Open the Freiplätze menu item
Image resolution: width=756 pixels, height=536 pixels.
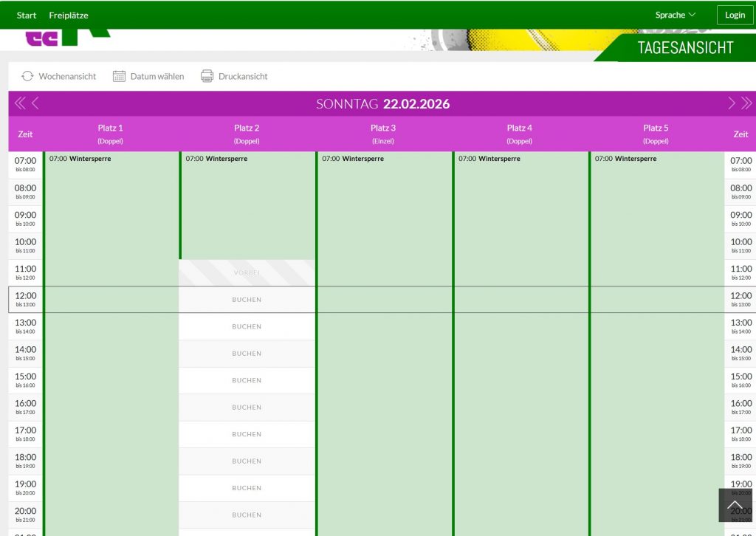click(69, 15)
